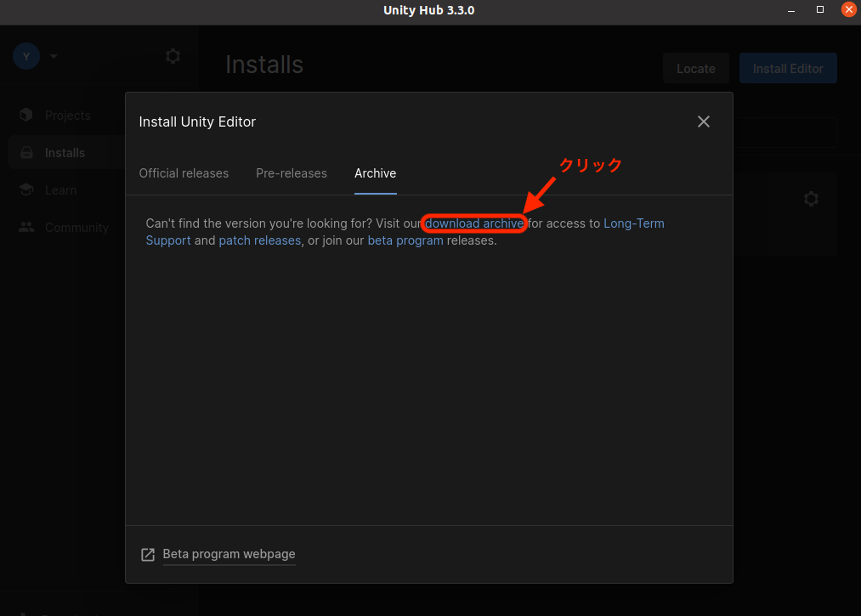Close the Install Unity Editor dialog

click(x=703, y=122)
